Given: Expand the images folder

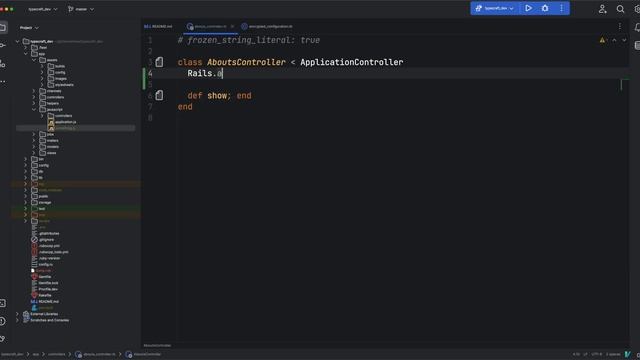Looking at the screenshot, I should pyautogui.click(x=42, y=78).
